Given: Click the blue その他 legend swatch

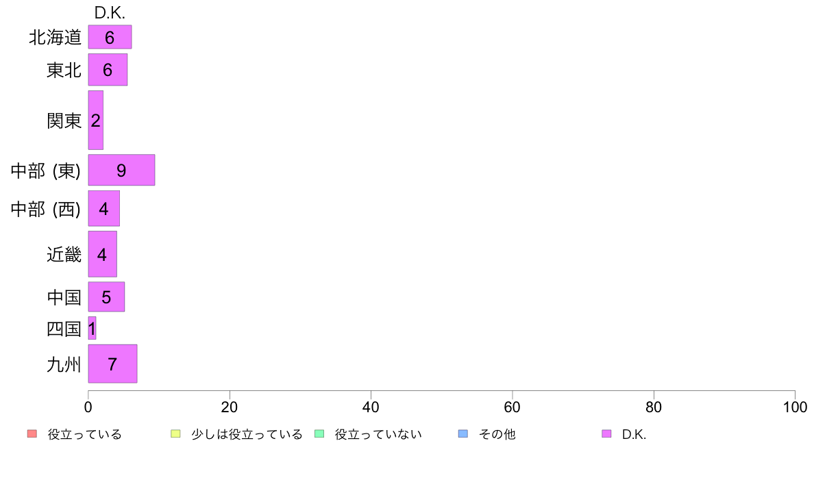Looking at the screenshot, I should [463, 434].
